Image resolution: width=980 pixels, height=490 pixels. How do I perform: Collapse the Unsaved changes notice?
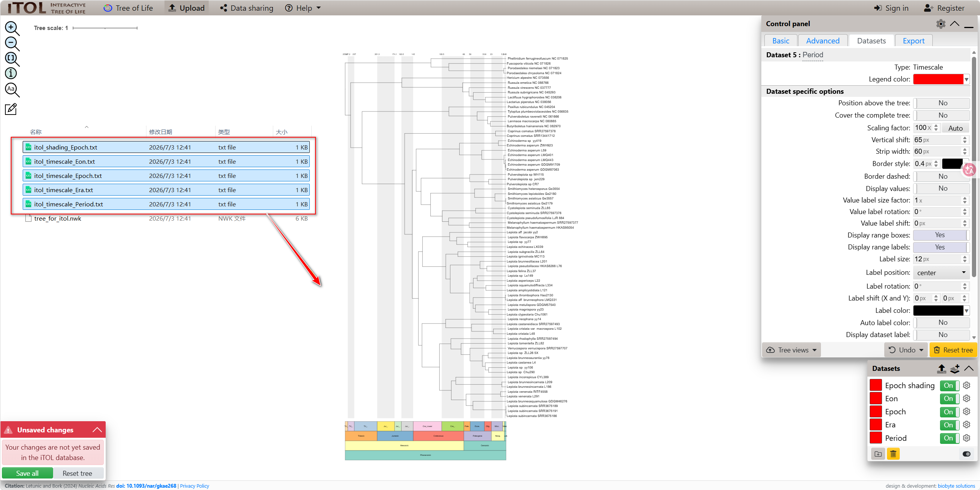[97, 430]
